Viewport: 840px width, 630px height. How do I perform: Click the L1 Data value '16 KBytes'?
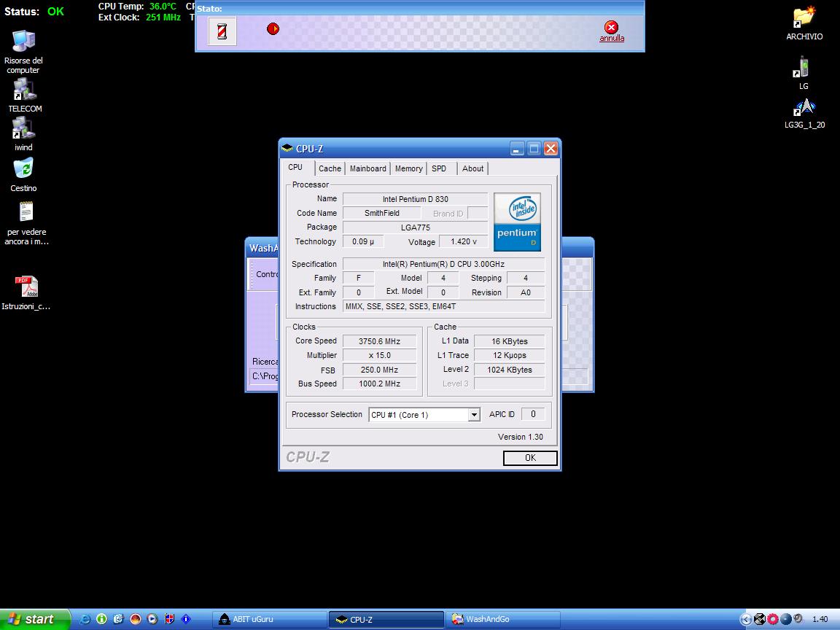point(510,341)
